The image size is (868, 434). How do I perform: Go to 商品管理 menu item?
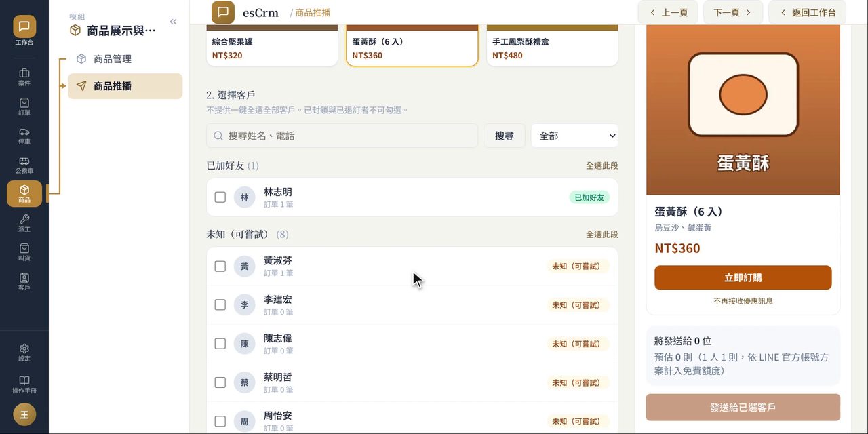coord(125,59)
